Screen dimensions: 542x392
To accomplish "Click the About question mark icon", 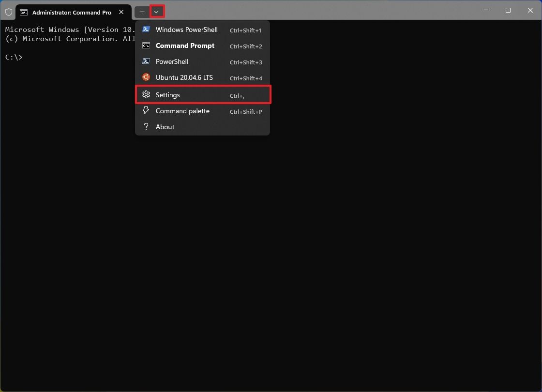I will 146,126.
